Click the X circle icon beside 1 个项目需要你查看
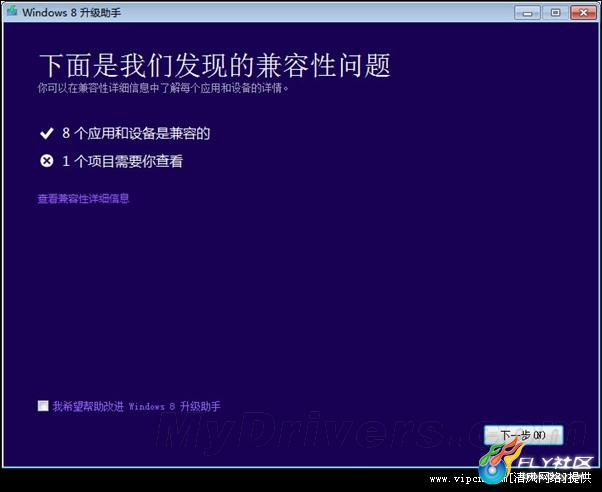This screenshot has height=492, width=602. point(47,161)
